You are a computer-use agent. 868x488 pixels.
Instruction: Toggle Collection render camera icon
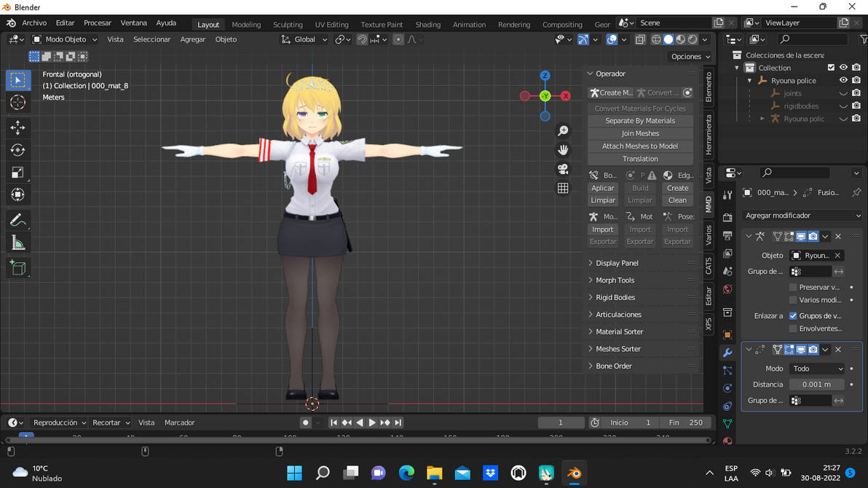[x=856, y=68]
